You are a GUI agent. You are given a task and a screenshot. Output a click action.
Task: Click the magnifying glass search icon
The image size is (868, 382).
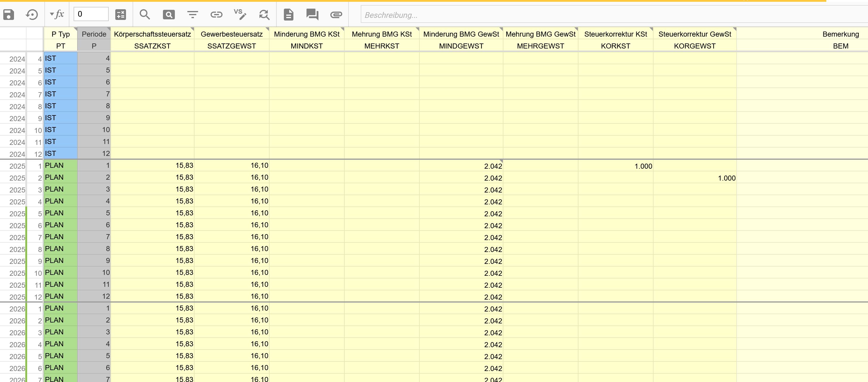point(144,15)
